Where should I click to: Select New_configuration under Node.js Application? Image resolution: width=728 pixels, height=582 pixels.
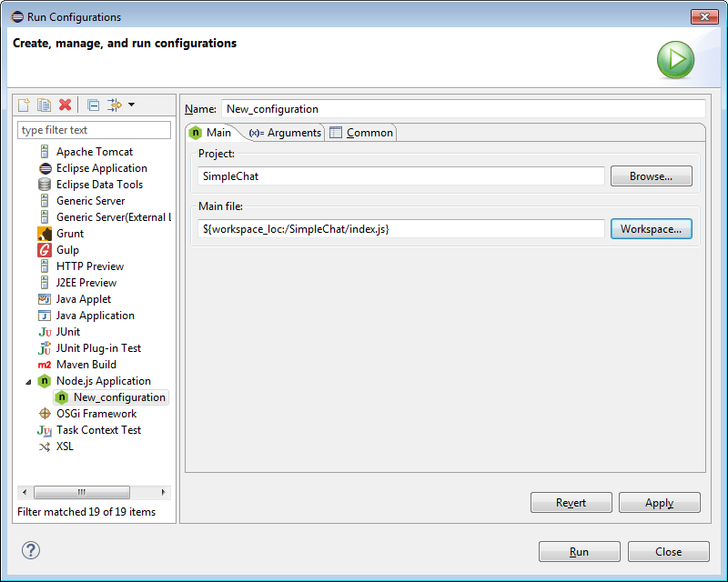point(111,397)
